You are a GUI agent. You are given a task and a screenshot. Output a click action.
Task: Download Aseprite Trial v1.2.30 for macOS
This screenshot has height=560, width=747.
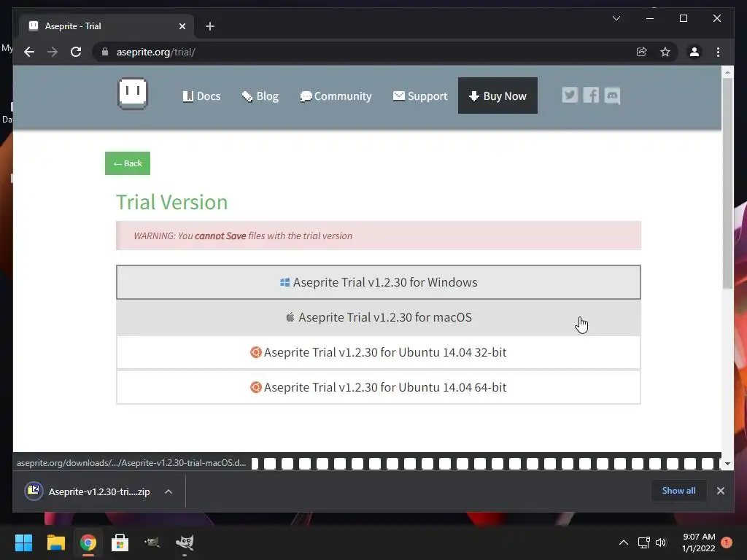pos(379,318)
